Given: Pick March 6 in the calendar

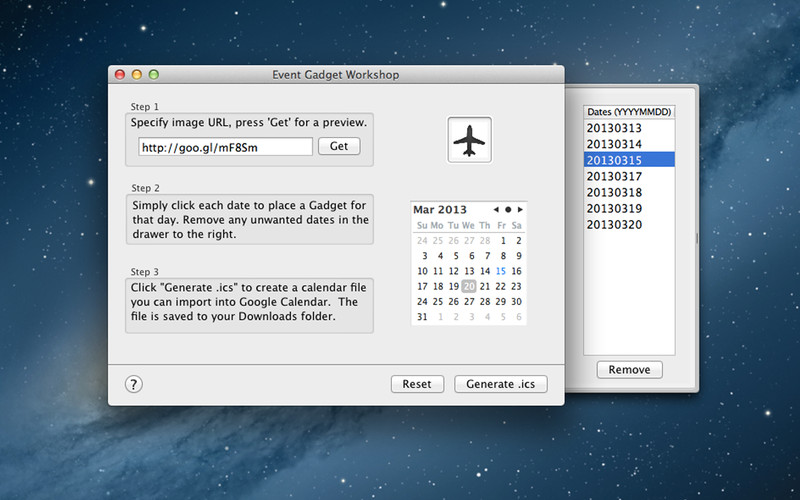Looking at the screenshot, I should 471,256.
